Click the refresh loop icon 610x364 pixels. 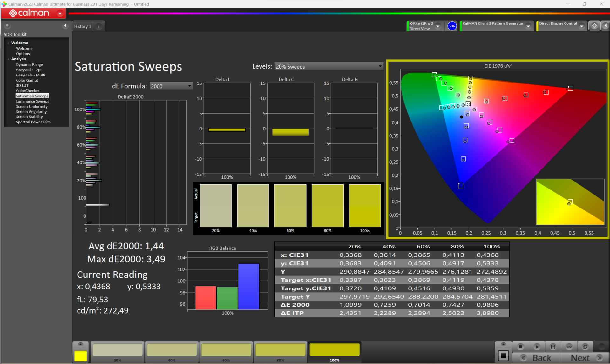[x=585, y=347]
